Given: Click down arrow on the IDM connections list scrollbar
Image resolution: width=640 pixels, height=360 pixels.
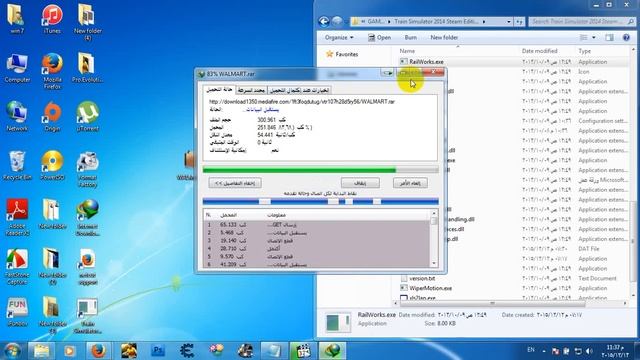Looking at the screenshot, I should point(434,264).
